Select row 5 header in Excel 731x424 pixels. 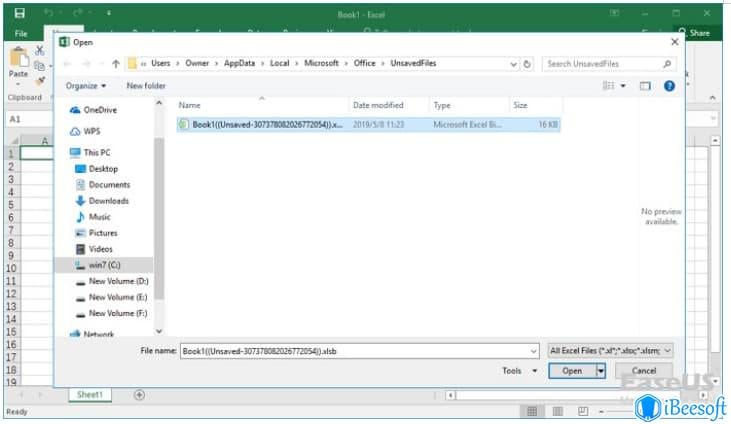point(11,205)
